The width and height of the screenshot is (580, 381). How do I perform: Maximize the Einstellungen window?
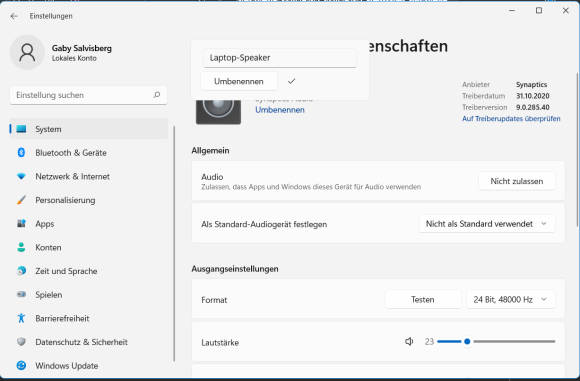point(539,11)
